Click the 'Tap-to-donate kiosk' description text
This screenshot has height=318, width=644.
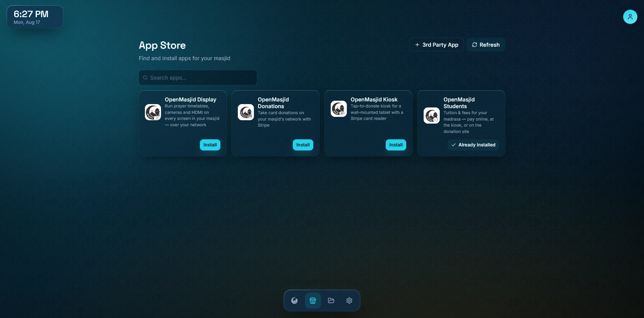coord(377,112)
